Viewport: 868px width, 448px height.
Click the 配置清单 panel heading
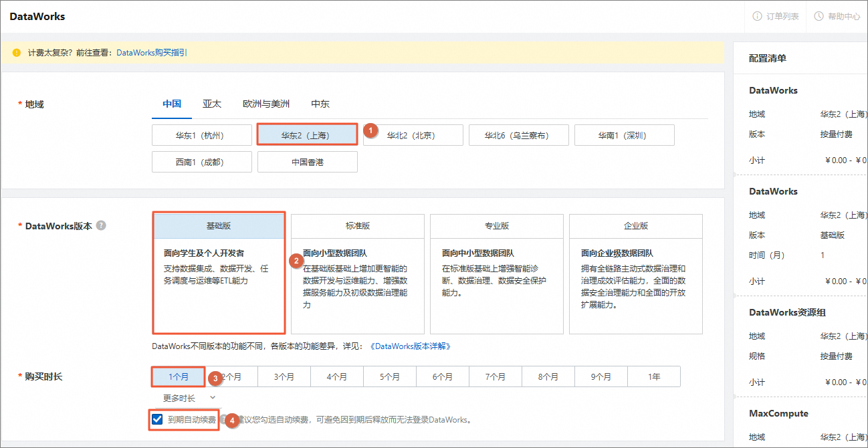click(x=768, y=58)
